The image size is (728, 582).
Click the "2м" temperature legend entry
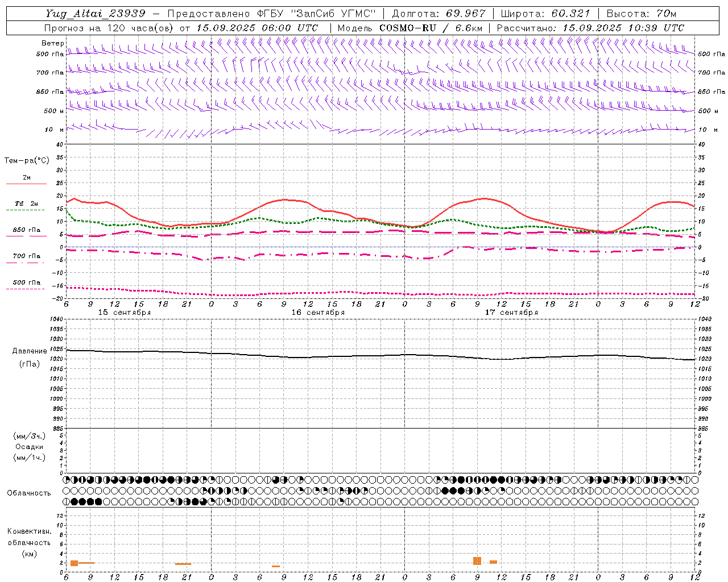point(27,177)
